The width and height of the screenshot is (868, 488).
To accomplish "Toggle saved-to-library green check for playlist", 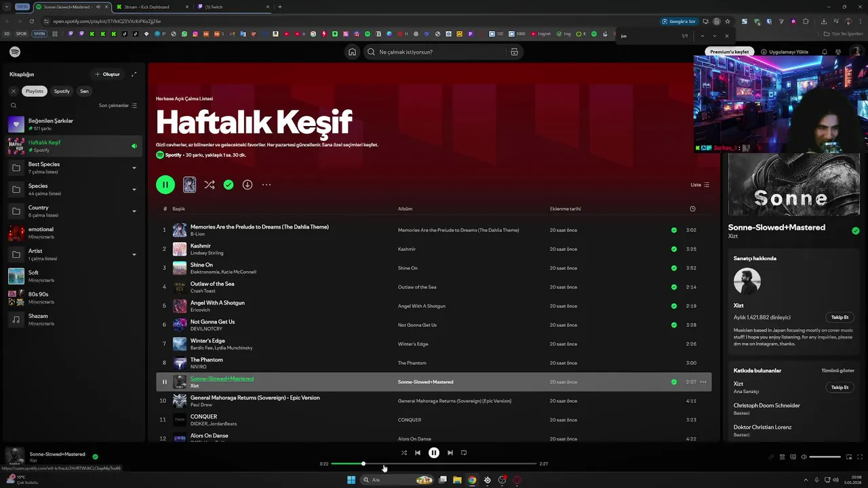I will [229, 184].
